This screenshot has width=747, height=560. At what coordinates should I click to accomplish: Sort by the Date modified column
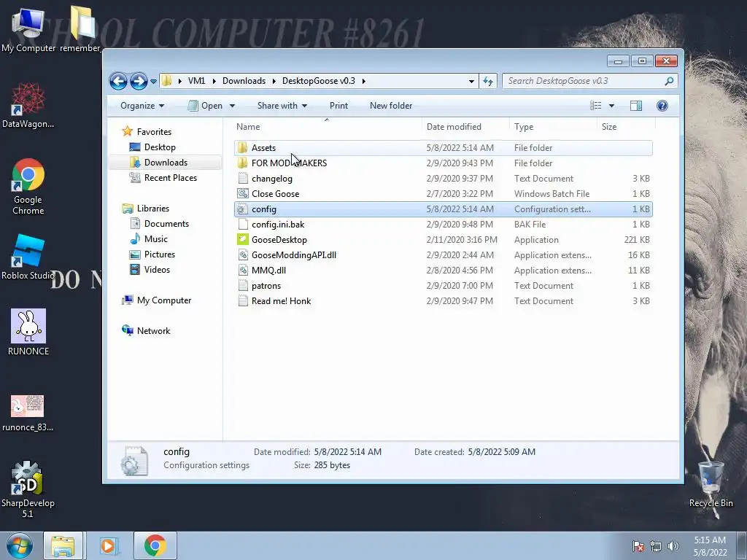pyautogui.click(x=454, y=127)
